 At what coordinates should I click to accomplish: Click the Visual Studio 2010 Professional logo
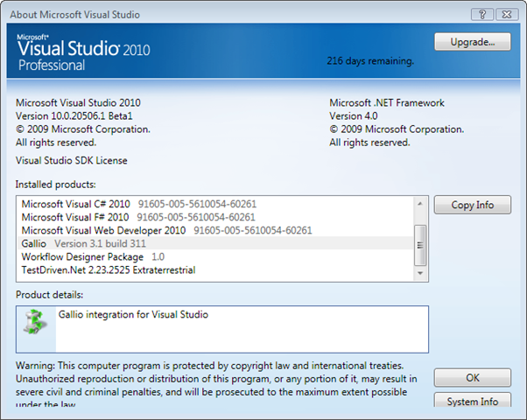pos(85,52)
